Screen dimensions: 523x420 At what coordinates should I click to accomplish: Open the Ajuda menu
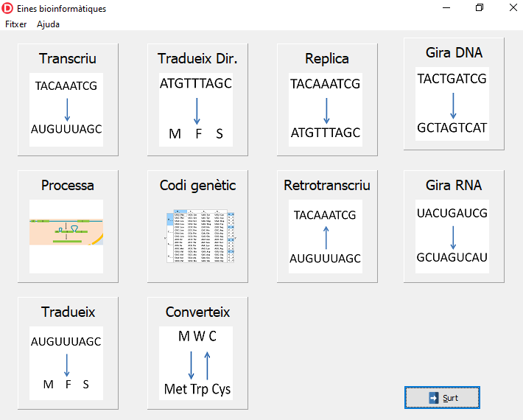point(49,24)
